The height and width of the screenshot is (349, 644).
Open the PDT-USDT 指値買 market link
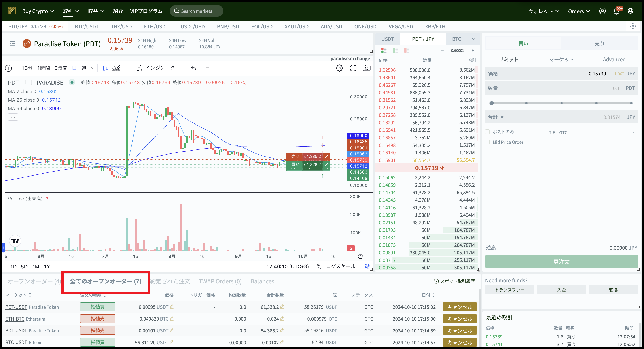coord(16,307)
